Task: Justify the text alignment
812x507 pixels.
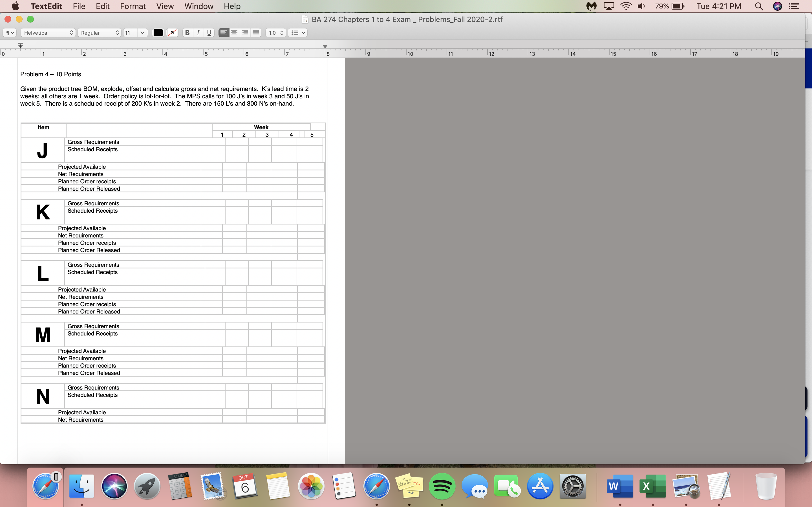Action: (x=256, y=32)
